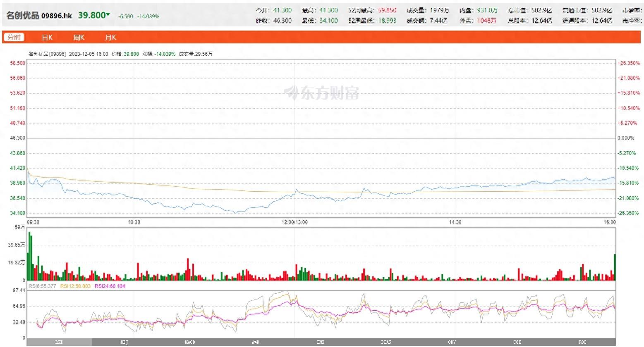The image size is (644, 347).
Task: Open the W&R indicator tab
Action: (255, 342)
